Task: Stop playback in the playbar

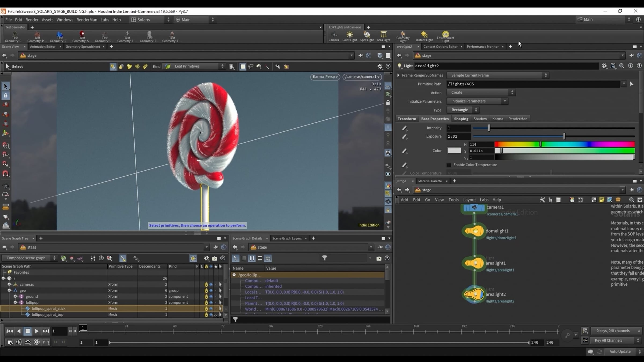Action: [x=28, y=331]
